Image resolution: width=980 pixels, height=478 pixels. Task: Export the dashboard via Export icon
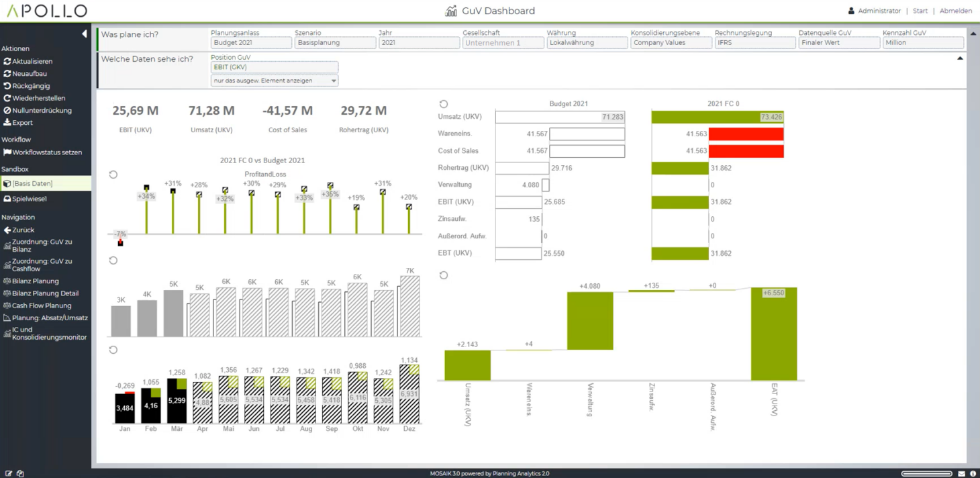(x=7, y=123)
